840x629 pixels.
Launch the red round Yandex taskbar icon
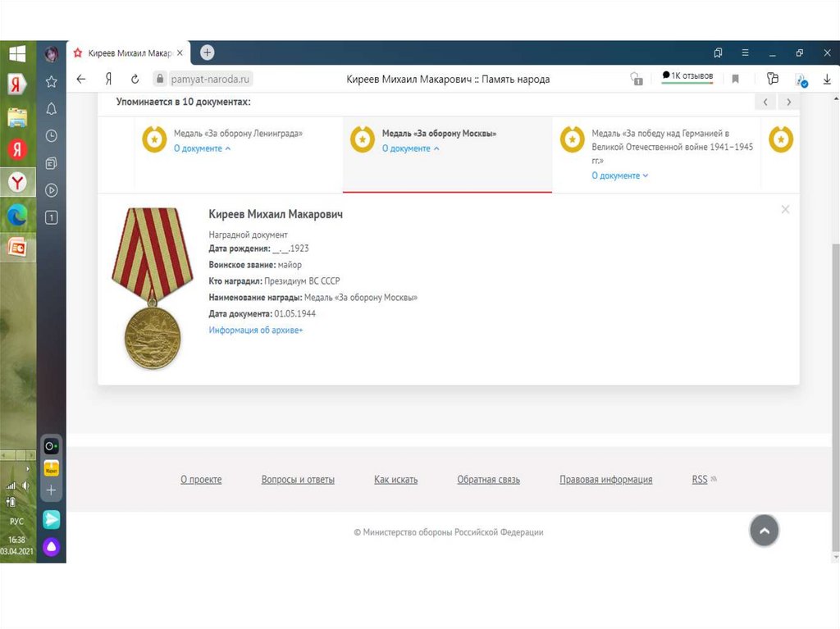tap(17, 149)
